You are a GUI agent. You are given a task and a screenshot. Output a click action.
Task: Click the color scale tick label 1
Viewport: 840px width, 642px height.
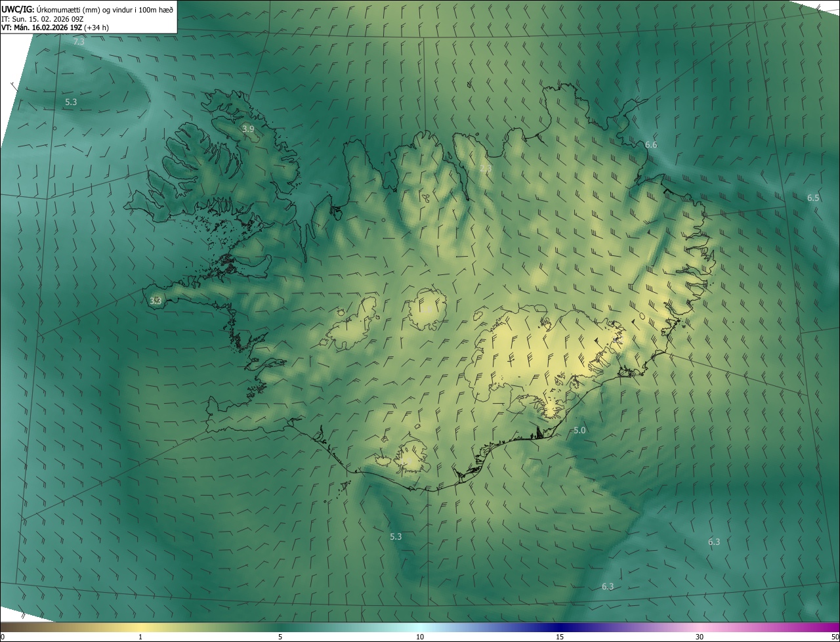(140, 637)
